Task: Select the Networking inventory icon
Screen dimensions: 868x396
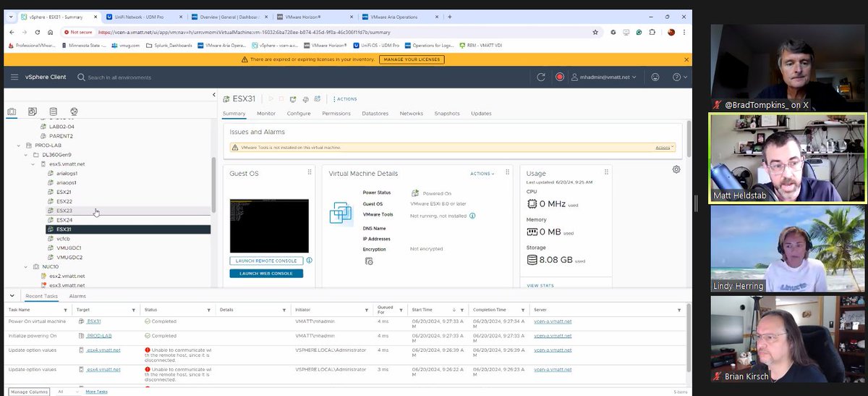Action: (75, 111)
